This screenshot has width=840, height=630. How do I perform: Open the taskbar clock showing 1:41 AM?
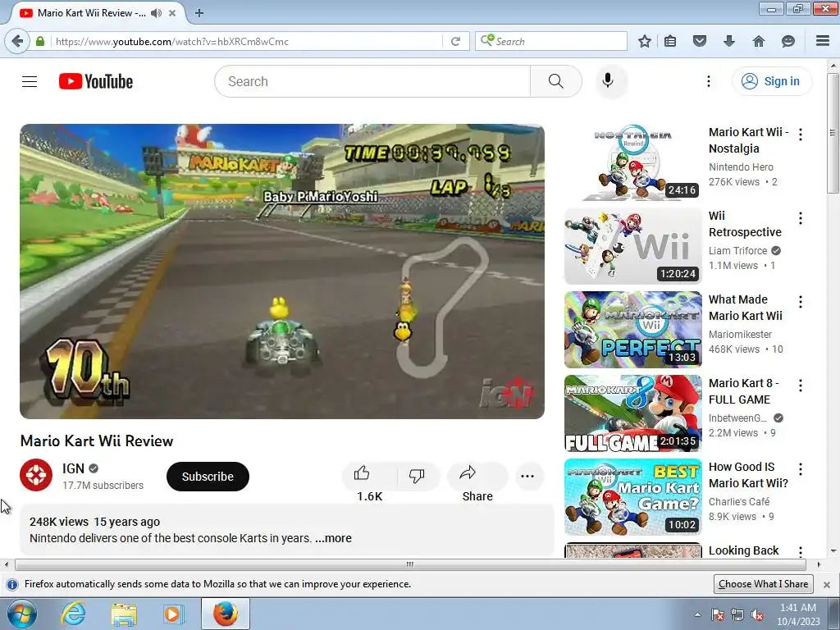(x=798, y=614)
